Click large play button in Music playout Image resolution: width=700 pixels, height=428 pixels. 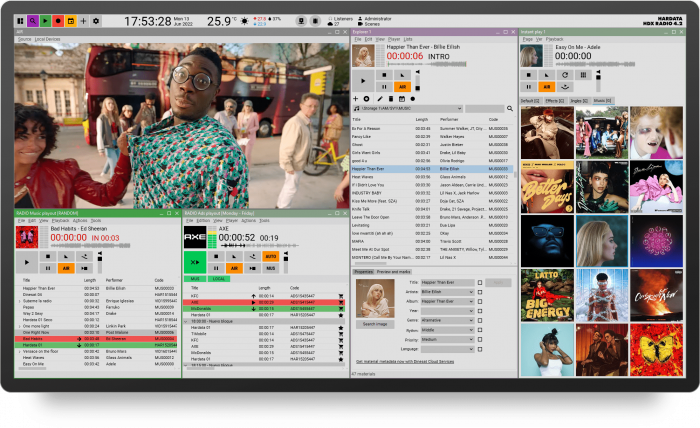coord(27,262)
